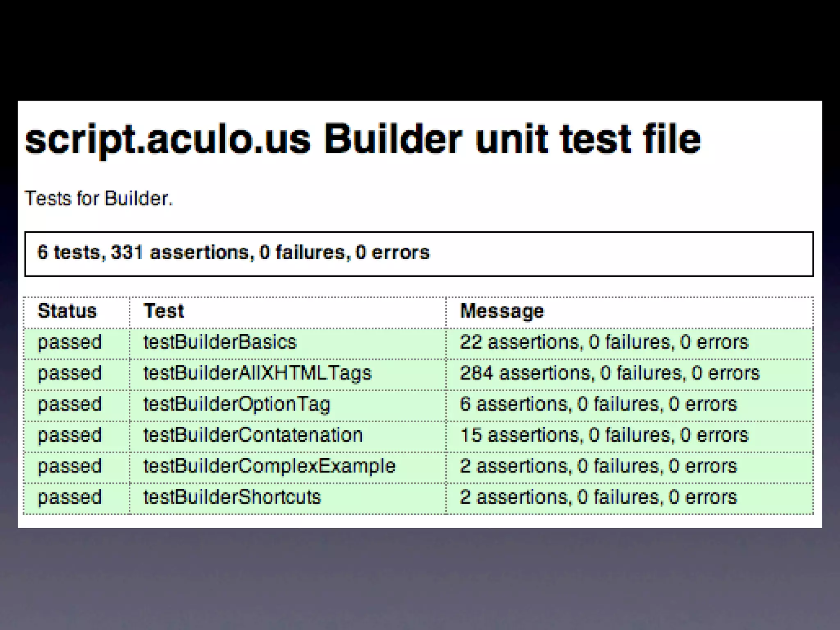840x630 pixels.
Task: Select the testBuilderContatenation test name
Action: [x=253, y=435]
